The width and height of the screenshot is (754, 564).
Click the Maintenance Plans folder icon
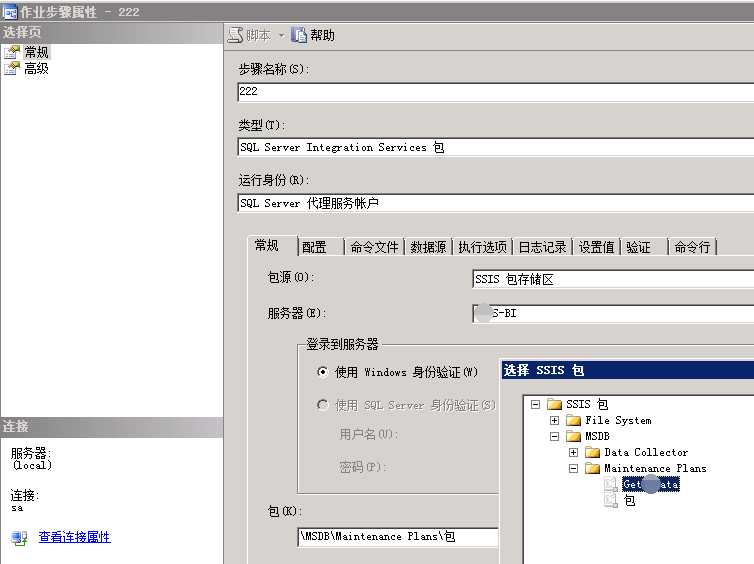tap(592, 468)
